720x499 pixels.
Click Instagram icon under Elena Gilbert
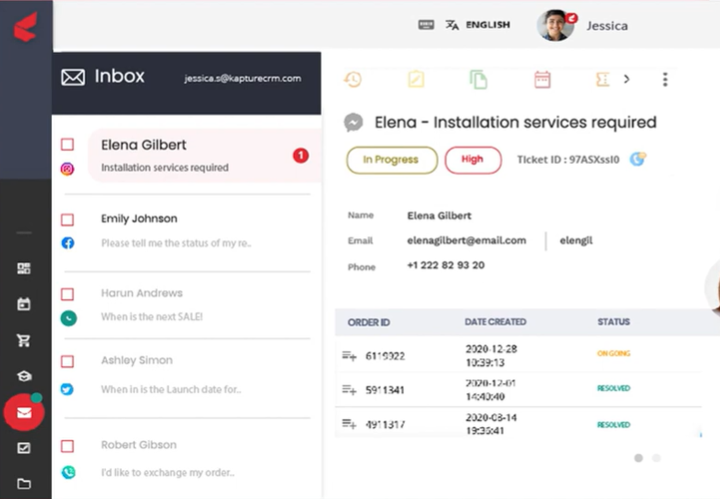point(68,169)
